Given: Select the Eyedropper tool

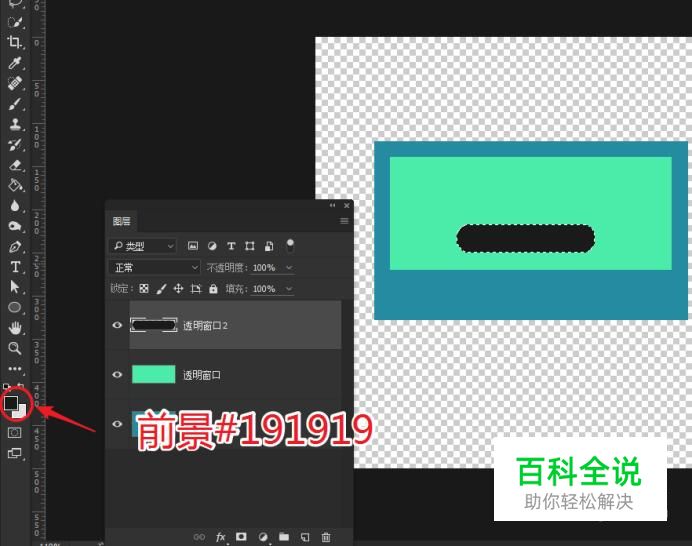Looking at the screenshot, I should (15, 63).
